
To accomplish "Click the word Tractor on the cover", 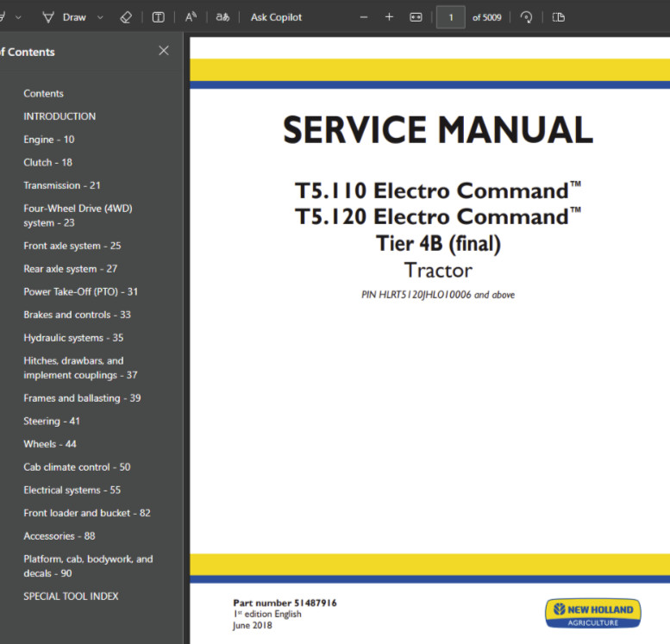I will [x=438, y=271].
